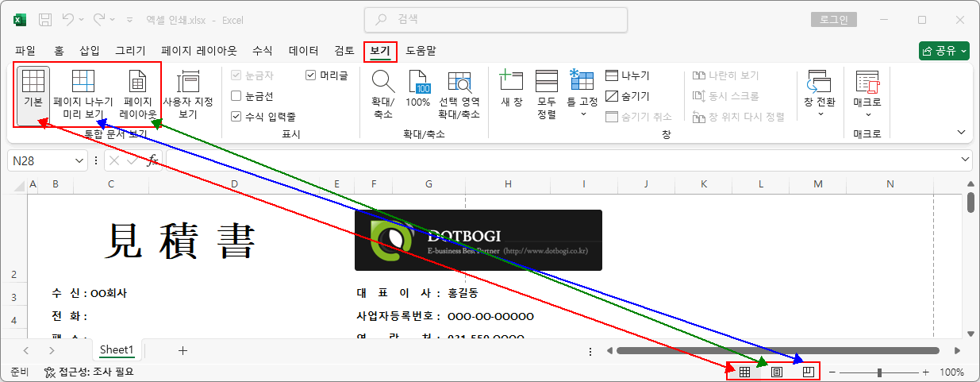Open the Draw (그리기) tab
This screenshot has width=980, height=382.
click(x=130, y=51)
